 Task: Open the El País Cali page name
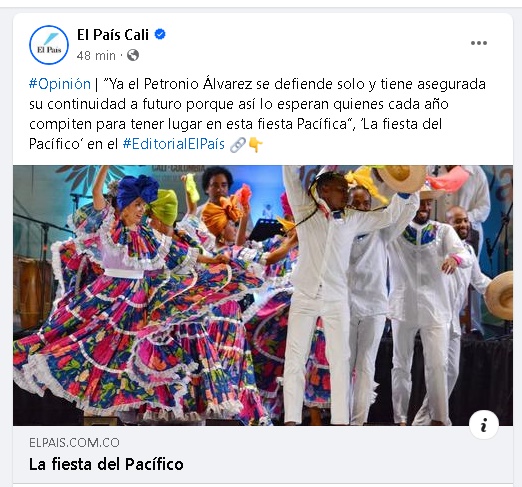(113, 35)
